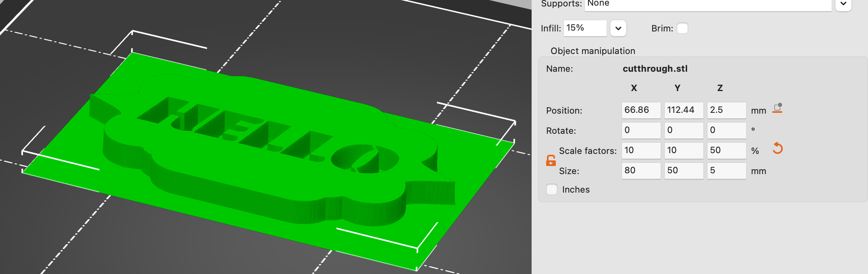Edit the Position Z field 2.5
The width and height of the screenshot is (868, 274).
tap(727, 110)
